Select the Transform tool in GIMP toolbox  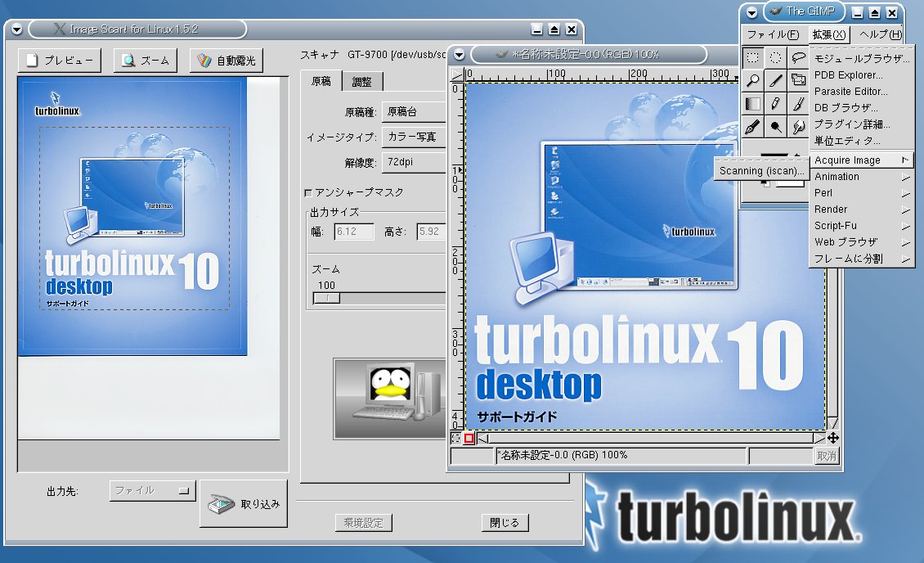click(798, 81)
